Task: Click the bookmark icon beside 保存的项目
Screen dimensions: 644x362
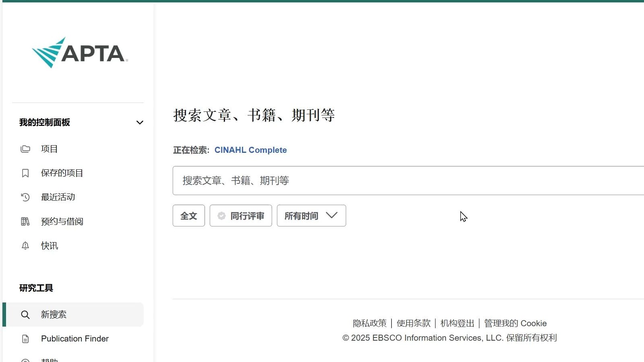Action: pyautogui.click(x=25, y=173)
